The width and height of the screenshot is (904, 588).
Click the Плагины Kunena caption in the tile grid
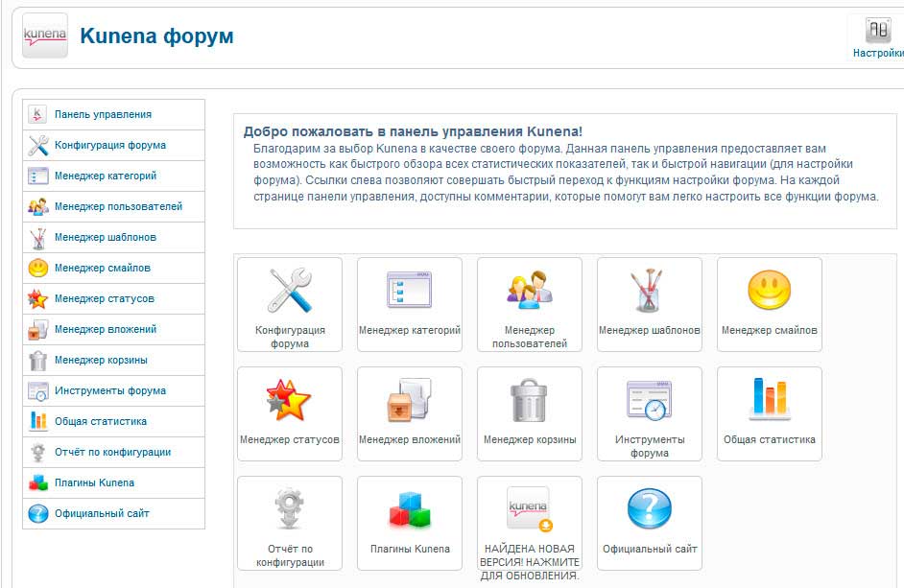coord(410,550)
